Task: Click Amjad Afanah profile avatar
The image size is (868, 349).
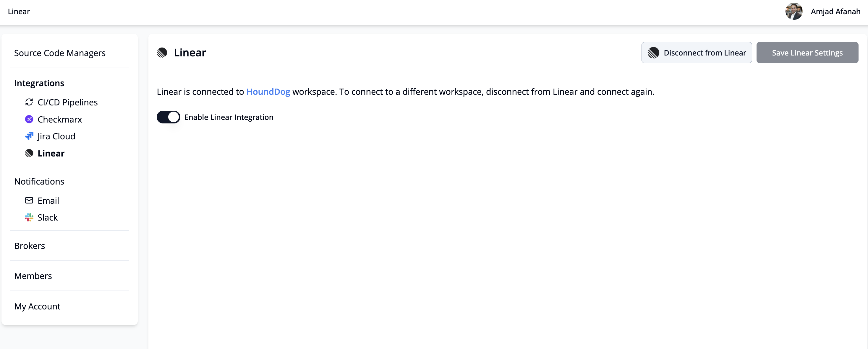Action: tap(793, 12)
